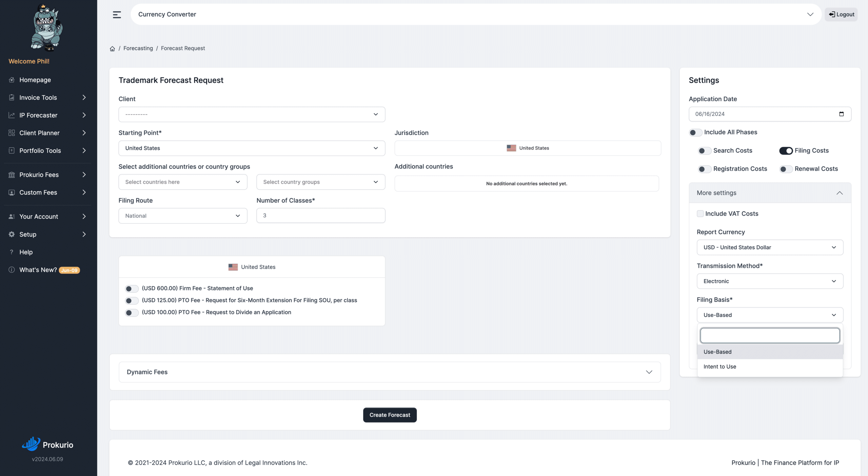Enable the Renewal Costs toggle
Viewport: 868px width, 476px height.
(x=786, y=169)
